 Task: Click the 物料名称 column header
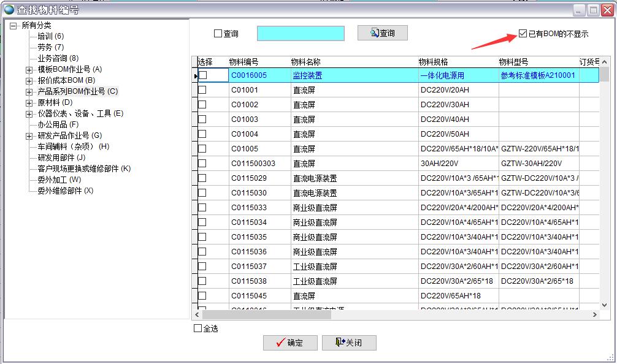tap(305, 62)
